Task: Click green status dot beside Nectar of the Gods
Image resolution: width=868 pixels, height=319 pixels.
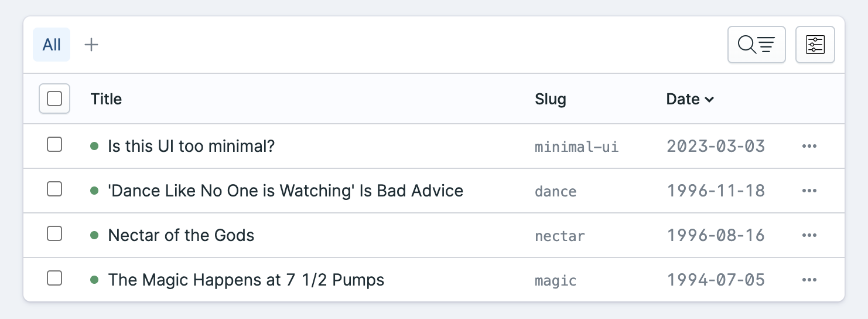Action: (94, 235)
